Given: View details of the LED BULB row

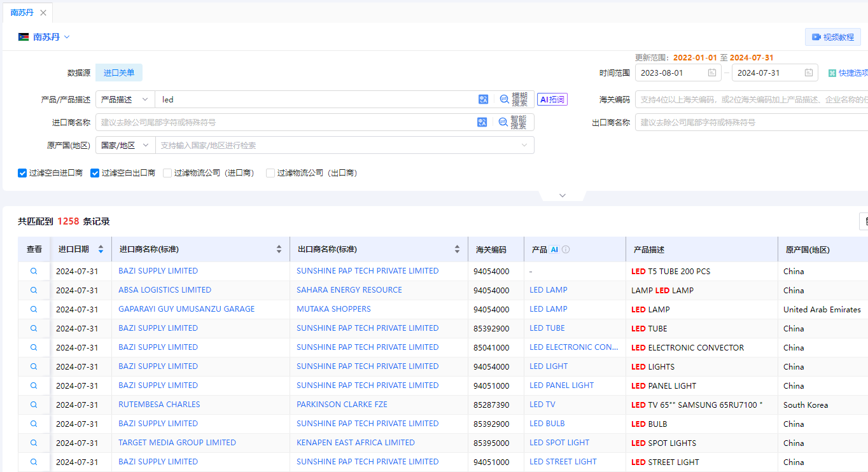Looking at the screenshot, I should pyautogui.click(x=34, y=424).
